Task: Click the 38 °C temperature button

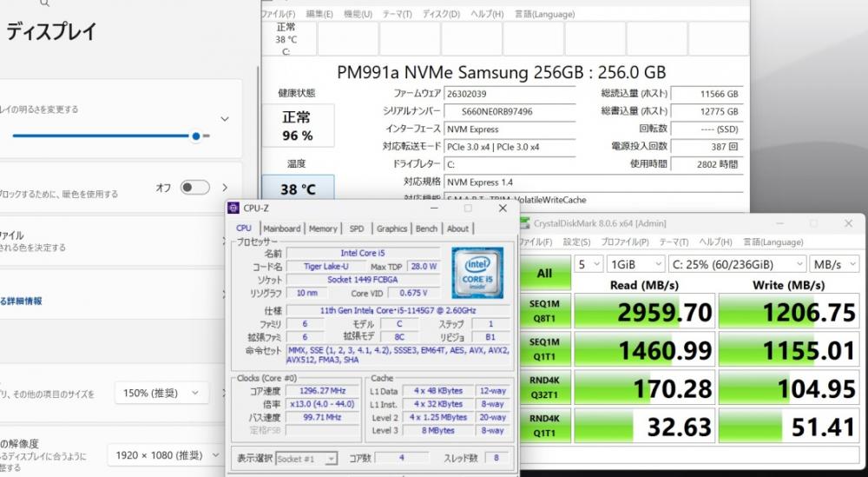Action: tap(298, 188)
